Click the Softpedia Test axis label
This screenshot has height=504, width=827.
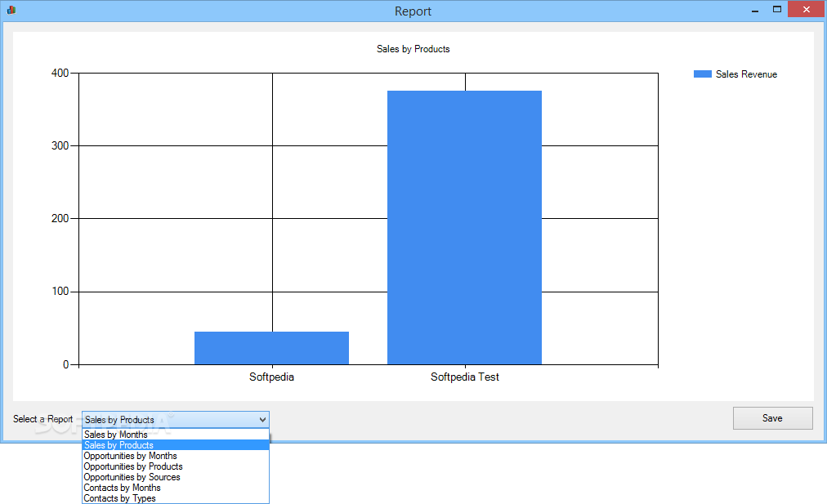(x=465, y=377)
